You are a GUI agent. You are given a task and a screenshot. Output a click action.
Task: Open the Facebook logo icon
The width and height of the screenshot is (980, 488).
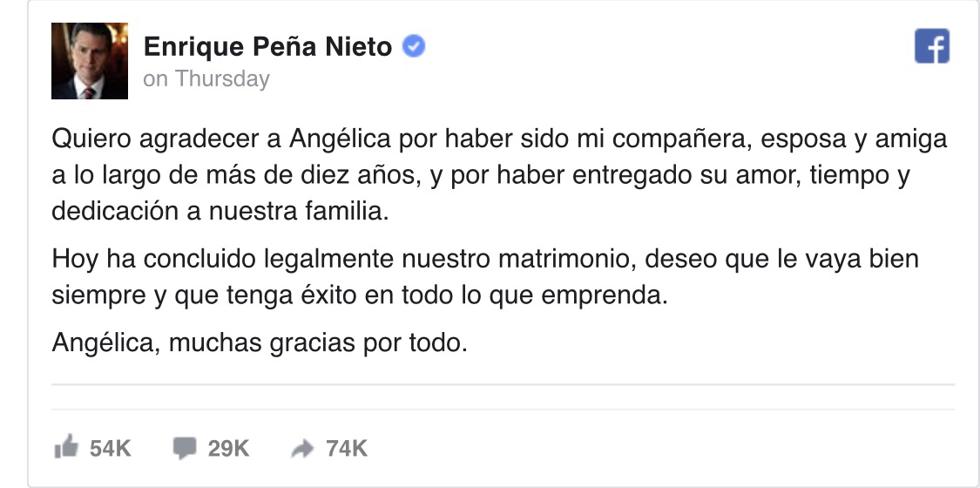(932, 45)
